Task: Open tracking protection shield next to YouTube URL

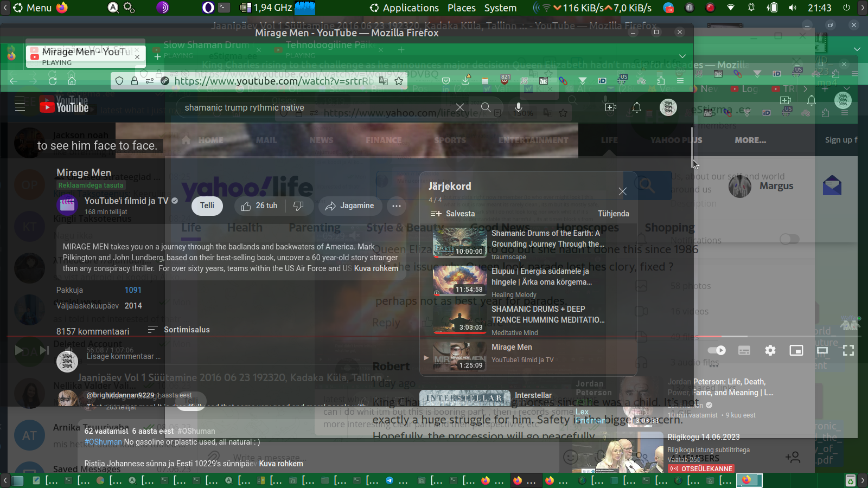Action: pyautogui.click(x=119, y=81)
